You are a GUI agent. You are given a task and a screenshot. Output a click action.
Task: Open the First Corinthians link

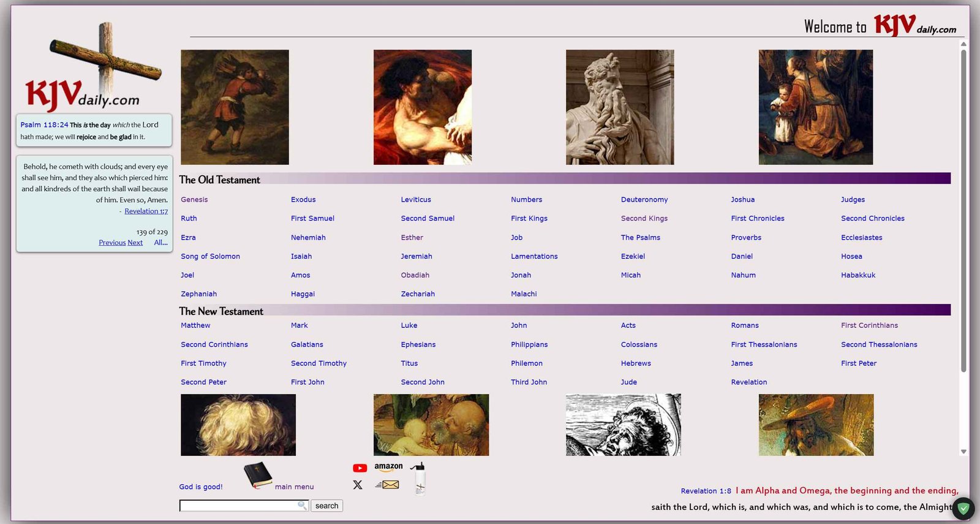click(869, 325)
